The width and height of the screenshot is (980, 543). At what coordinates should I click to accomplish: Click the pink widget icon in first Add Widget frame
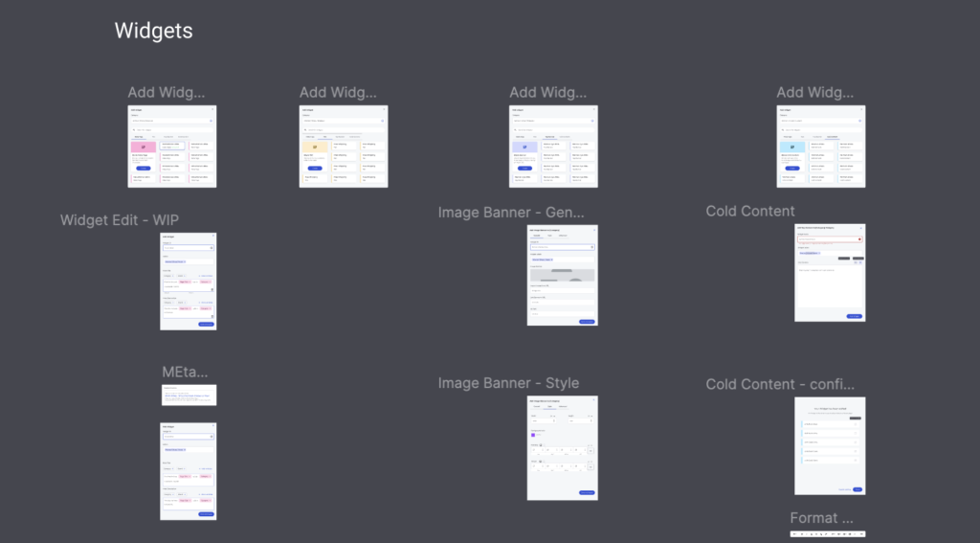pos(144,147)
